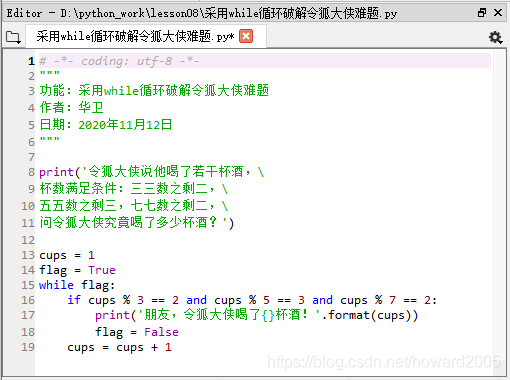
Task: Close the 采用while循环破解令狐大侠难题.py tab
Action: pyautogui.click(x=246, y=36)
